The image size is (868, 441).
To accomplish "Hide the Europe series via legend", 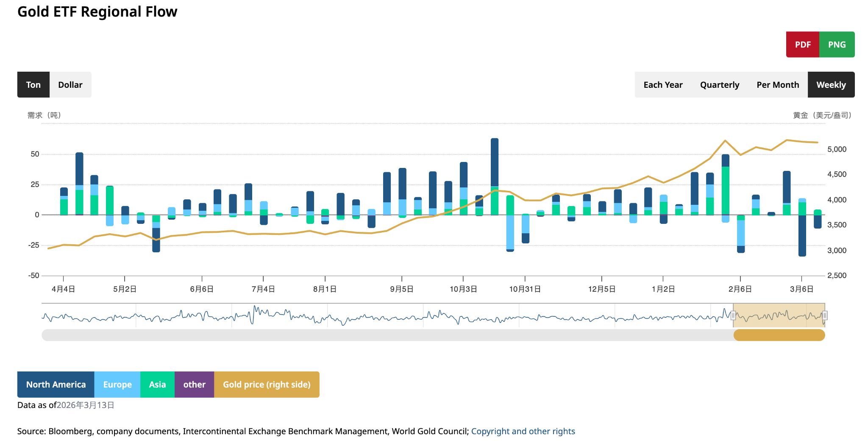I will [x=117, y=384].
